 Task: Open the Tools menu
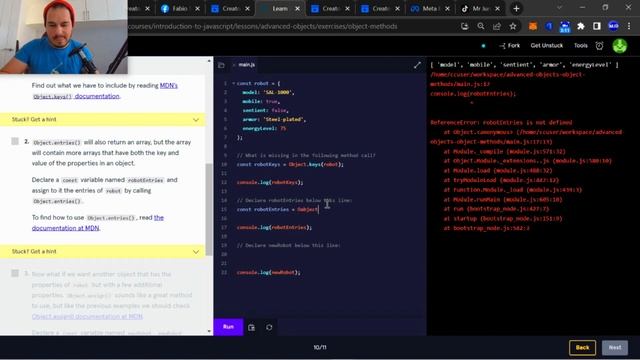click(x=580, y=46)
